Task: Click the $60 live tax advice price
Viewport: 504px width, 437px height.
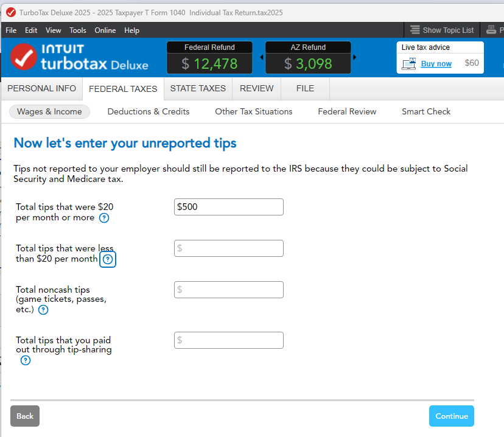Action: pyautogui.click(x=472, y=63)
